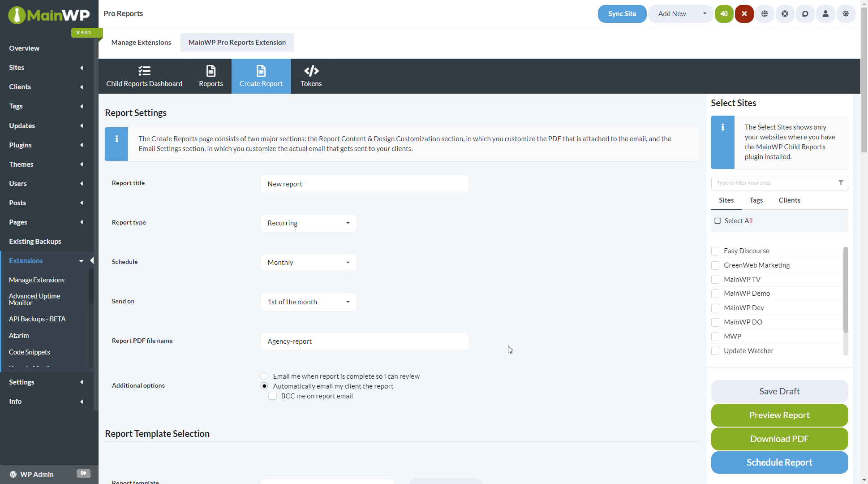Viewport: 868px width, 484px height.
Task: Click the Child Reports Dashboard checklist icon
Action: point(144,71)
